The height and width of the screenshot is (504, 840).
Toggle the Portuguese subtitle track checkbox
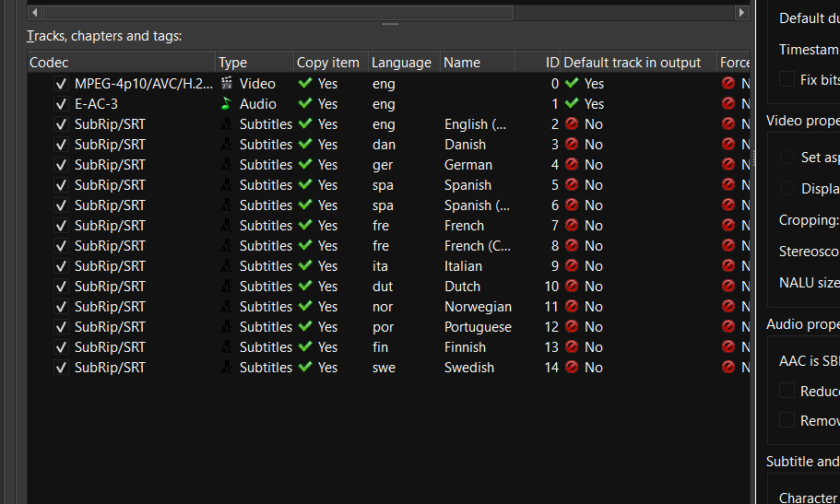61,327
